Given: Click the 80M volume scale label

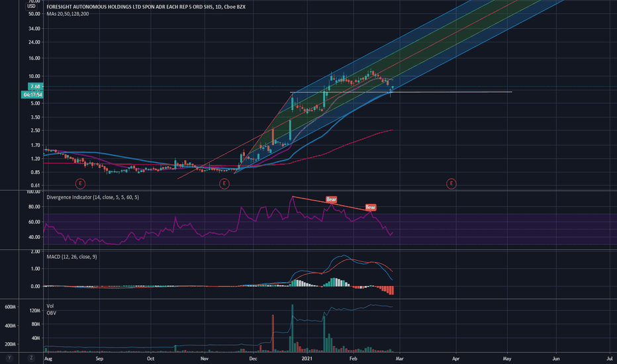Looking at the screenshot, I should click(x=36, y=324).
